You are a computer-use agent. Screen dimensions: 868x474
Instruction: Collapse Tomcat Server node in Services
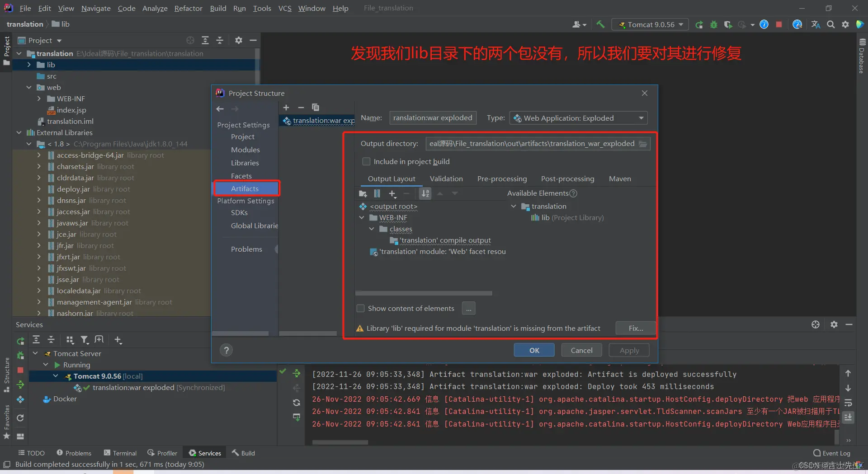tap(35, 353)
